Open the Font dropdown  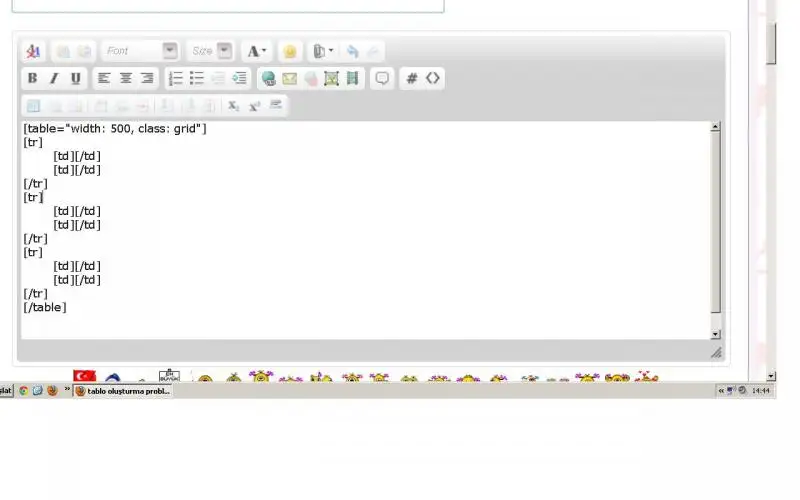coord(169,50)
